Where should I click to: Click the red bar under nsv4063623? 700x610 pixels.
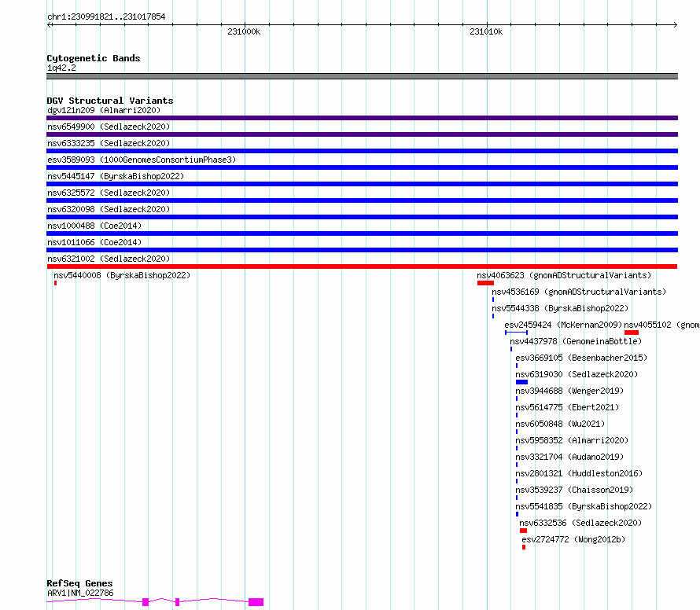(485, 283)
